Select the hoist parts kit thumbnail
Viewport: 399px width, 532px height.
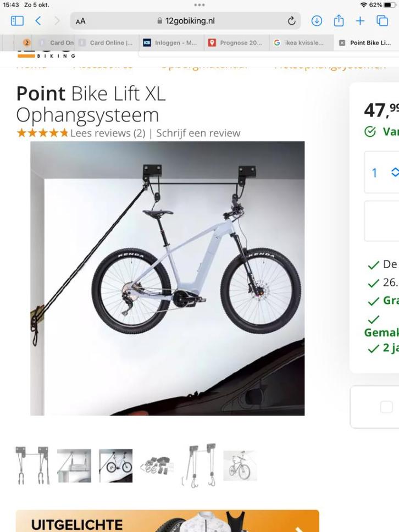156,466
